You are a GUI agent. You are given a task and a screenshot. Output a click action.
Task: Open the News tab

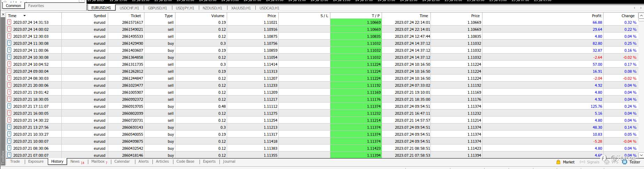77,162
